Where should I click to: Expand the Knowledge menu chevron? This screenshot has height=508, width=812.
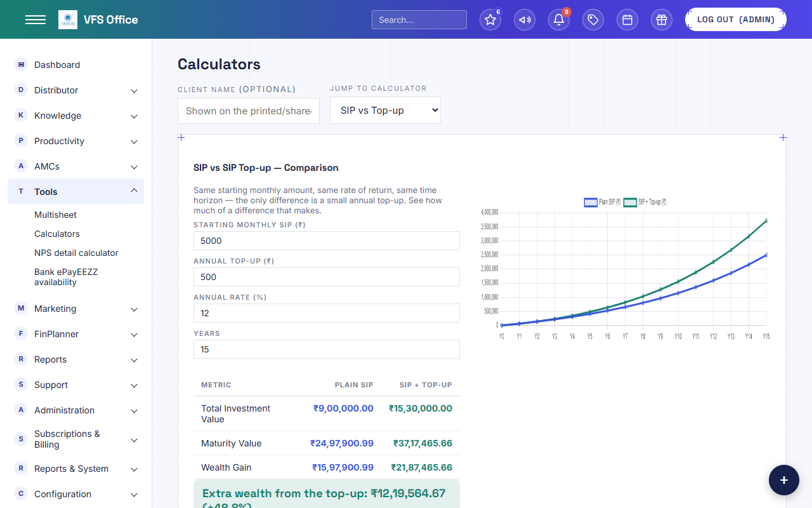(134, 116)
